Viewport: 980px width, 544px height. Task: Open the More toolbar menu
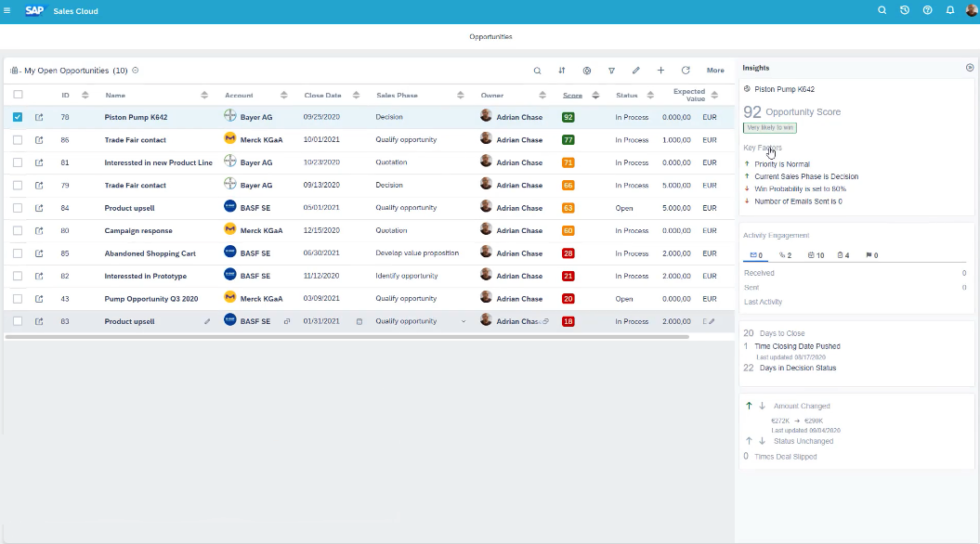pyautogui.click(x=715, y=71)
